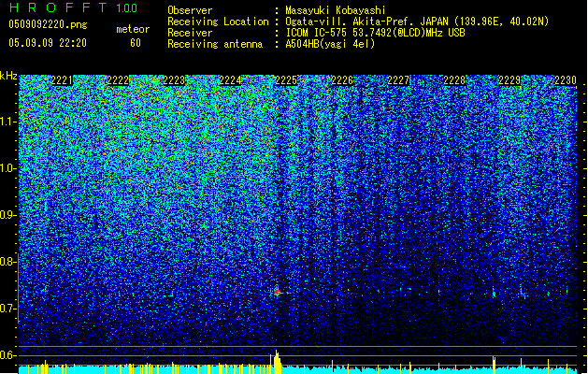The height and width of the screenshot is (374, 588).
Task: Select the file name 0509092220.png
Action: [48, 25]
